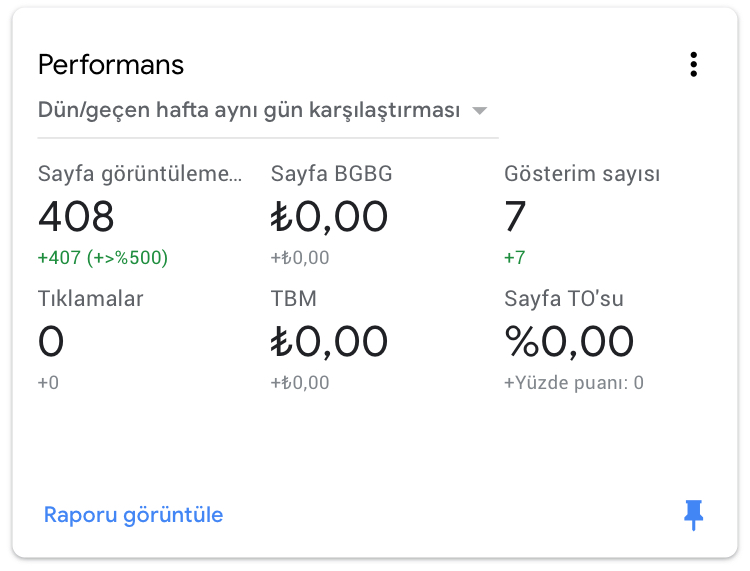
Task: Open the three-dot more options menu
Action: (694, 65)
